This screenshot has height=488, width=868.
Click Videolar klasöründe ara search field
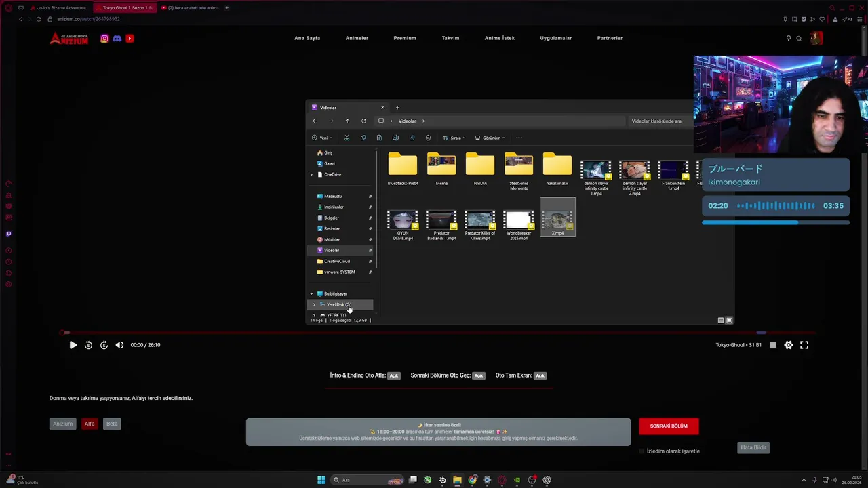point(661,121)
